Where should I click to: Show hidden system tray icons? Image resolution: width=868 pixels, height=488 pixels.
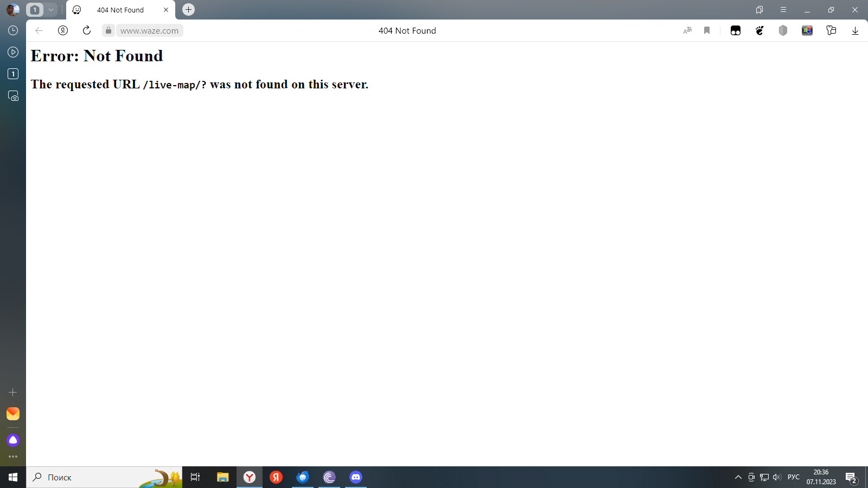click(x=738, y=477)
